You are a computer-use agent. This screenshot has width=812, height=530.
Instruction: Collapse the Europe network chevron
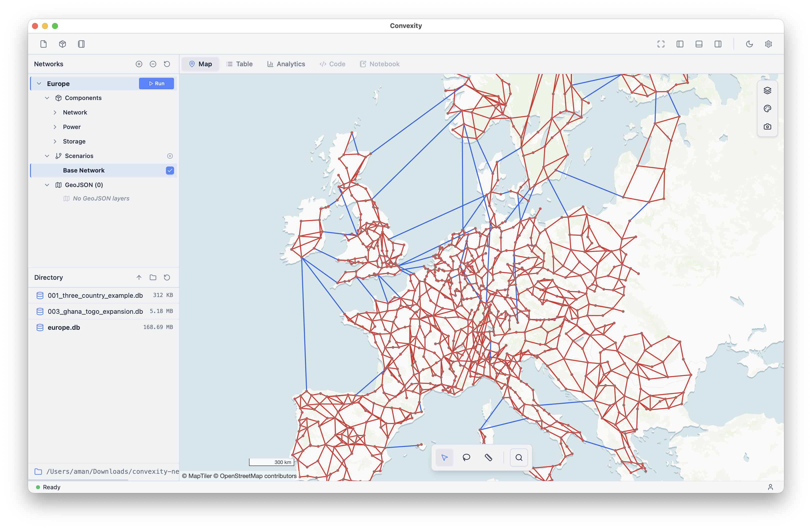39,83
